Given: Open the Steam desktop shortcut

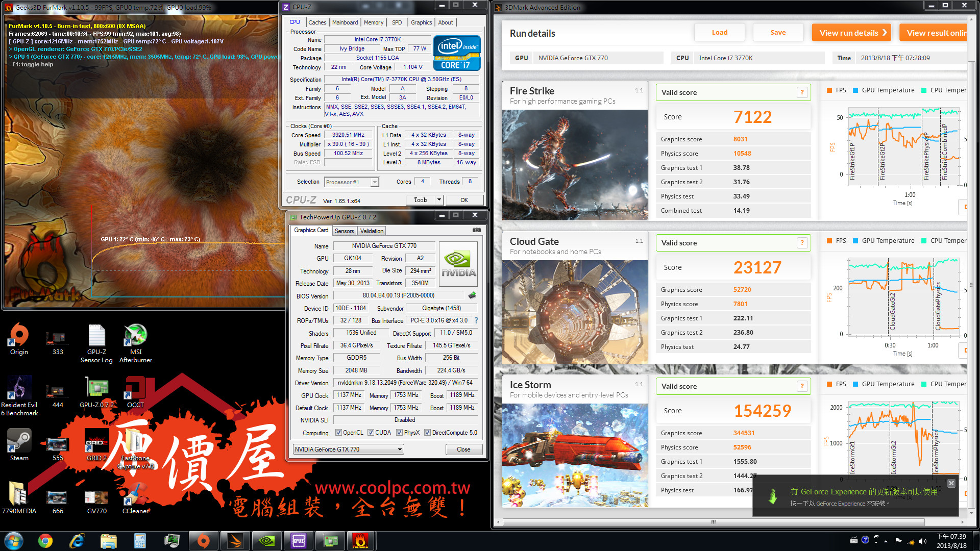Looking at the screenshot, I should coord(19,445).
